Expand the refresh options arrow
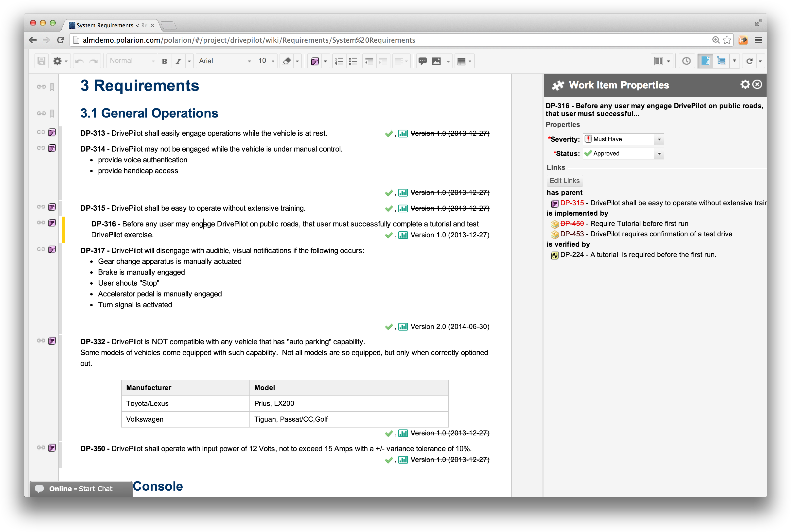This screenshot has height=532, width=791. pyautogui.click(x=760, y=61)
